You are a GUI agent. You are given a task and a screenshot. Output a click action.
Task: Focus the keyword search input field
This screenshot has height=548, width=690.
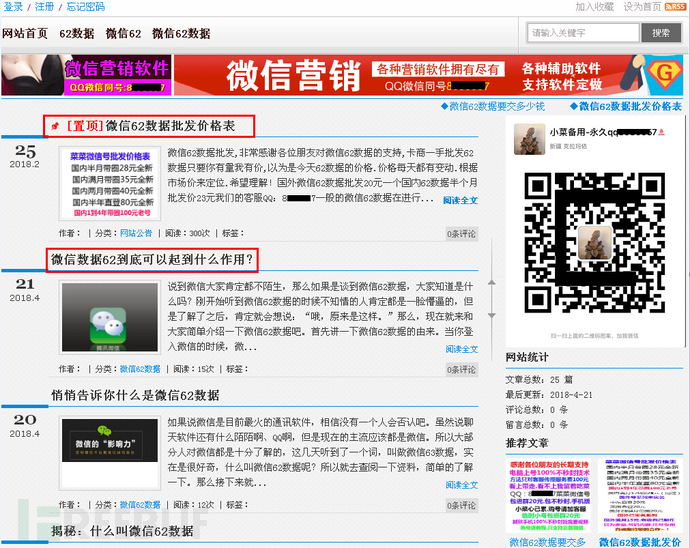pos(583,33)
